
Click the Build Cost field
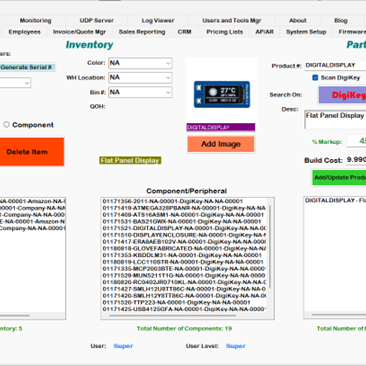point(356,160)
